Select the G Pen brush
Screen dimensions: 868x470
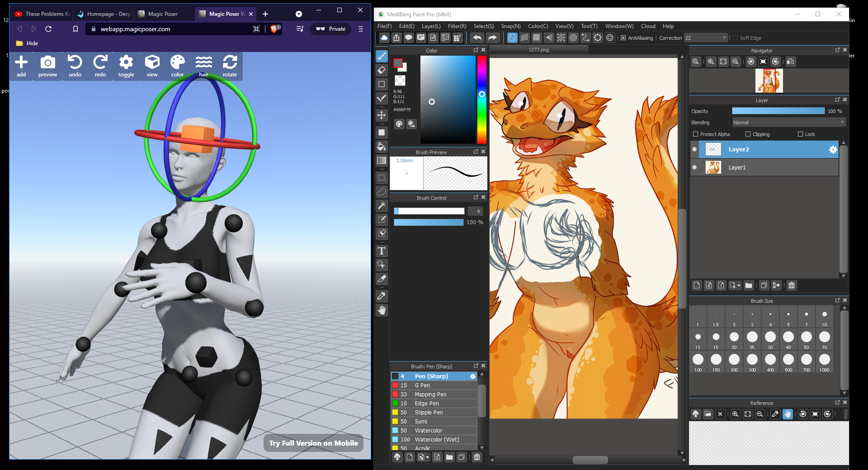point(434,385)
